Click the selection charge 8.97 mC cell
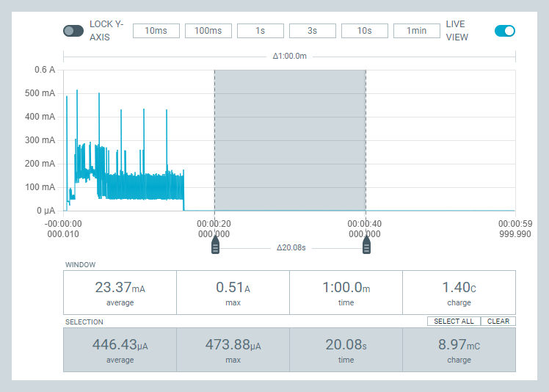 coord(459,349)
